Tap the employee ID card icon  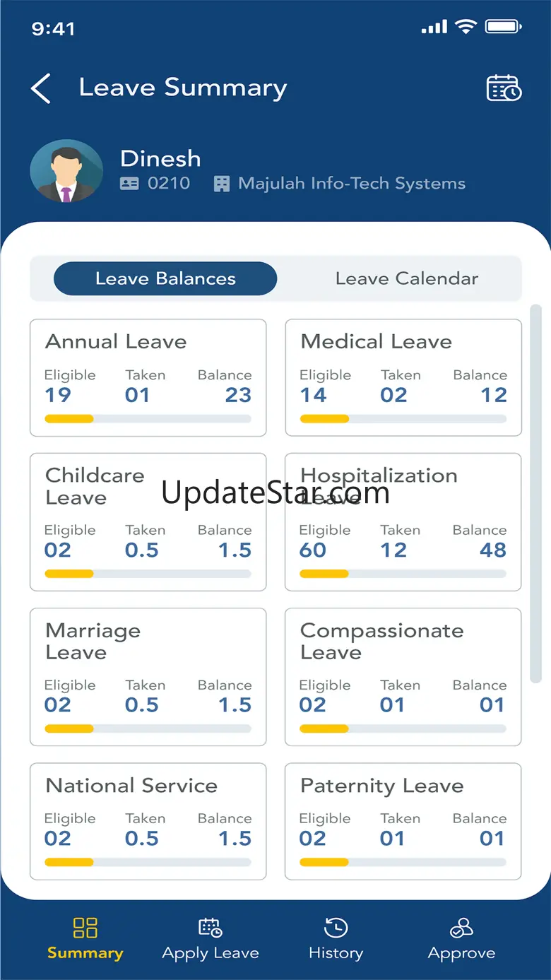click(129, 184)
